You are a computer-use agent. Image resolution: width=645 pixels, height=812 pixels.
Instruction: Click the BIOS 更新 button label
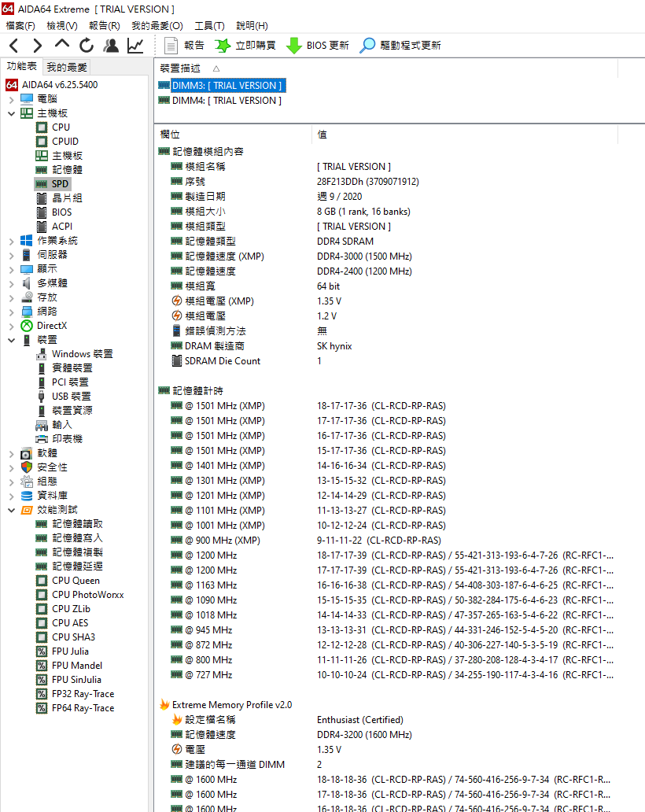pyautogui.click(x=328, y=46)
